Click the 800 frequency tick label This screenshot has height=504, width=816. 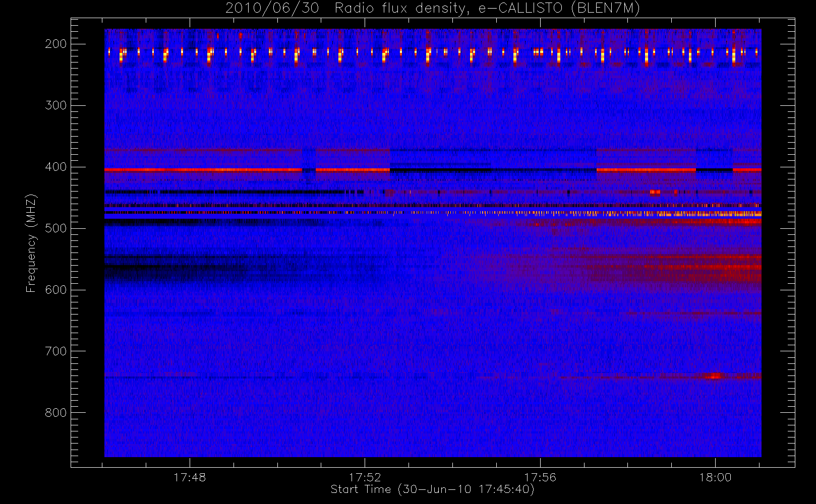click(x=56, y=413)
